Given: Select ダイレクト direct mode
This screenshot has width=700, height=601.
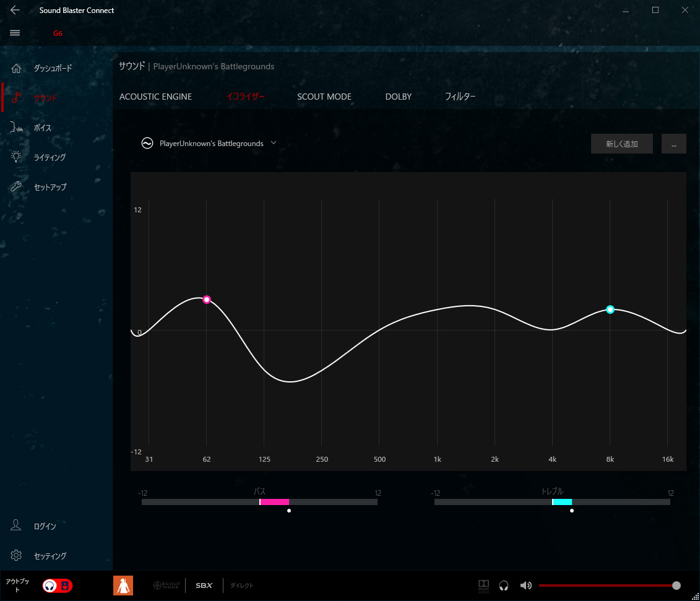Looking at the screenshot, I should 241,586.
